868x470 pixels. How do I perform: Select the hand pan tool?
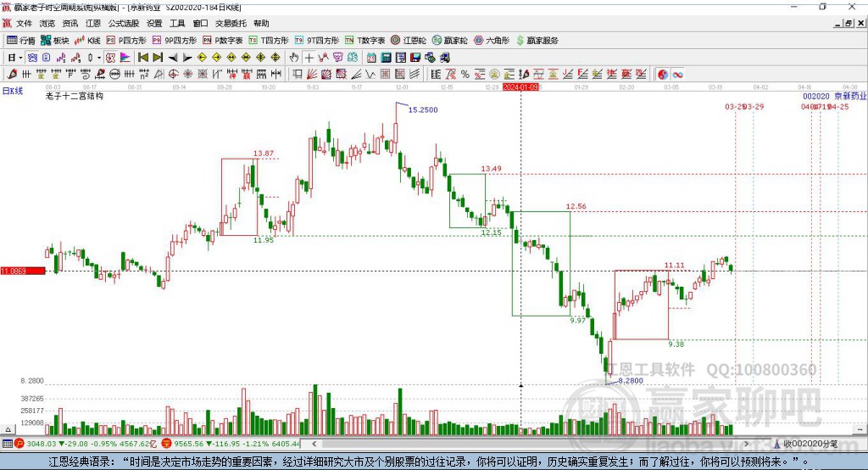(294, 58)
